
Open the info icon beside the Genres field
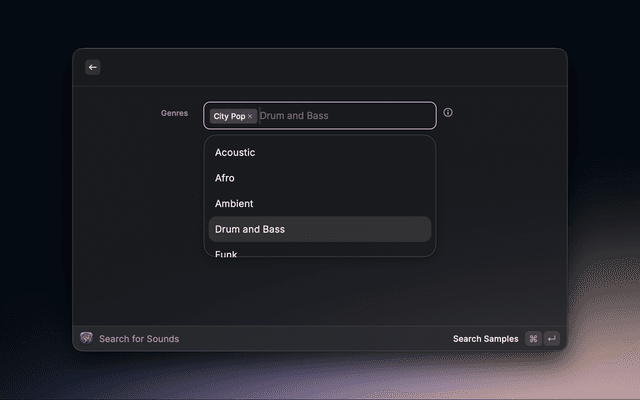pyautogui.click(x=448, y=113)
